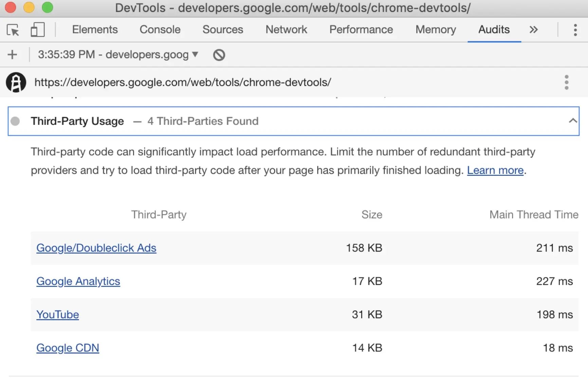Open the Lighthouse report options menu
588x387 pixels.
tap(566, 82)
